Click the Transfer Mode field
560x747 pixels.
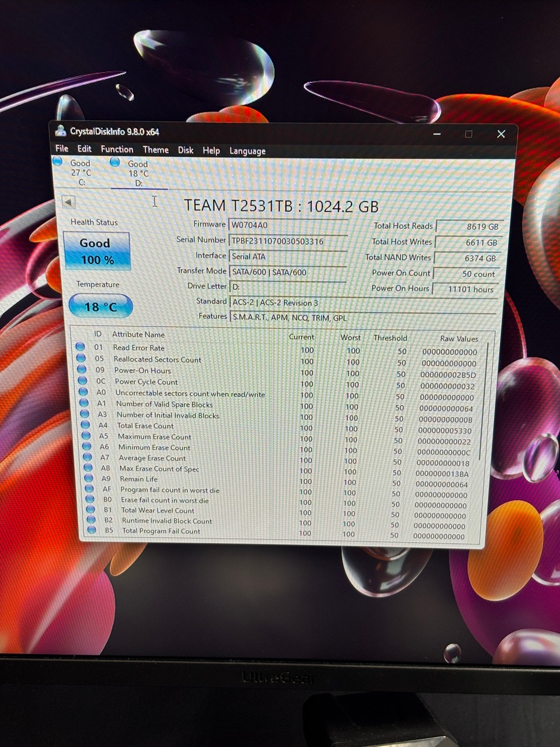[x=288, y=272]
